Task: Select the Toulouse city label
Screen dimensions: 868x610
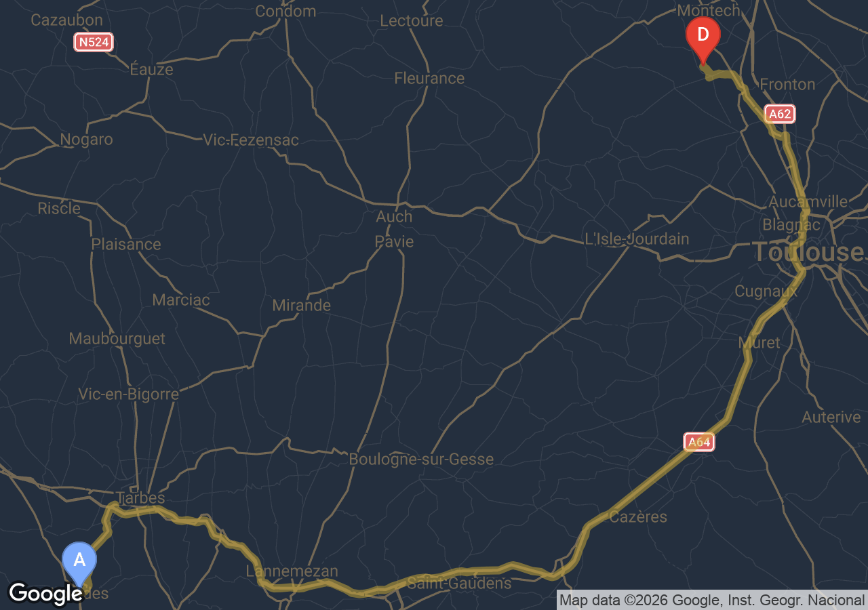Action: click(808, 252)
